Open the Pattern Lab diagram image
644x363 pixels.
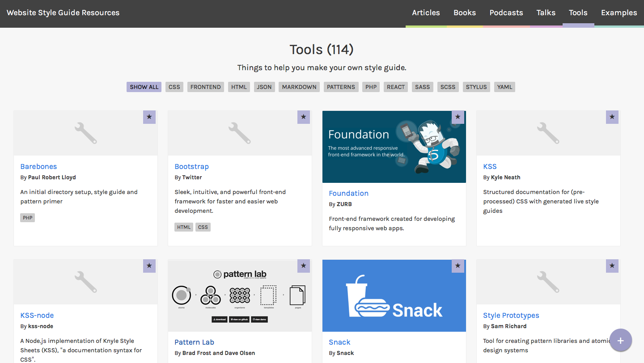(240, 295)
